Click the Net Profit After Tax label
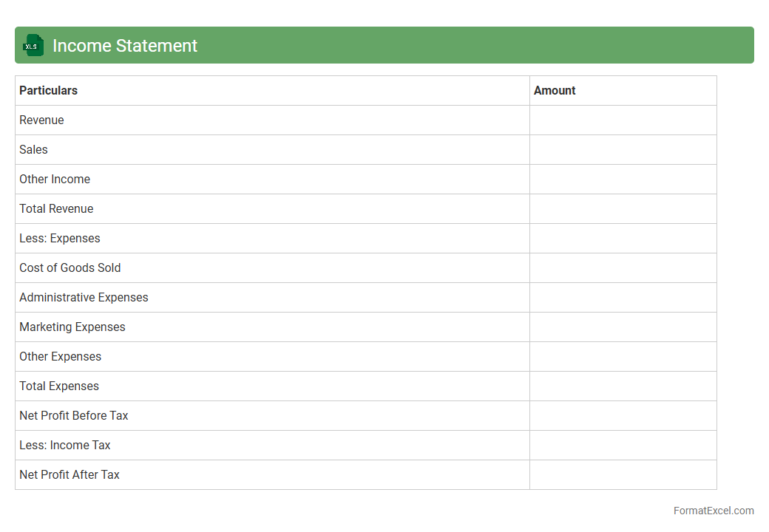The width and height of the screenshot is (769, 532). 70,475
